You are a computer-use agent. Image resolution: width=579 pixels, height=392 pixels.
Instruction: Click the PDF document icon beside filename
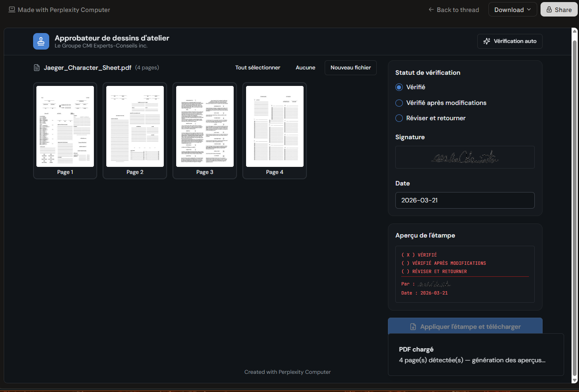[x=37, y=68]
